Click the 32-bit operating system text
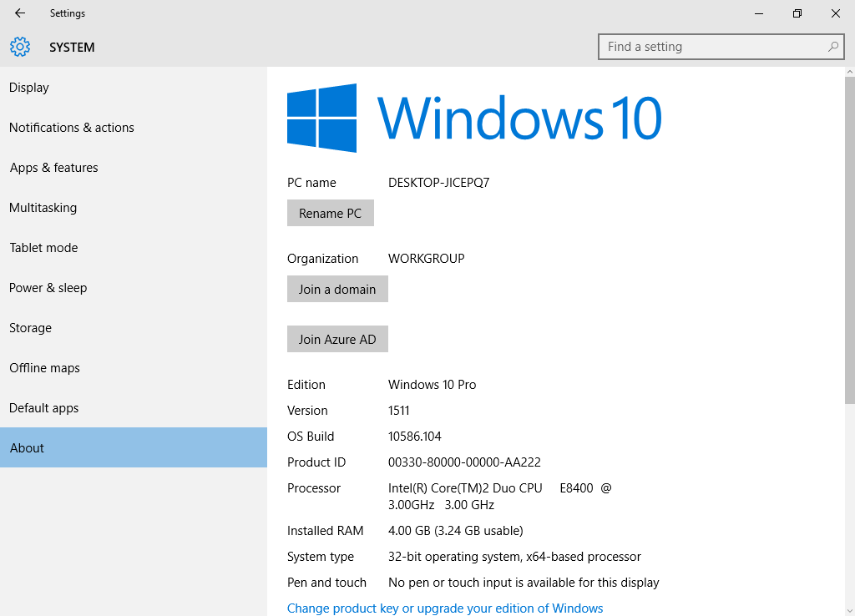The image size is (855, 616). [x=514, y=557]
